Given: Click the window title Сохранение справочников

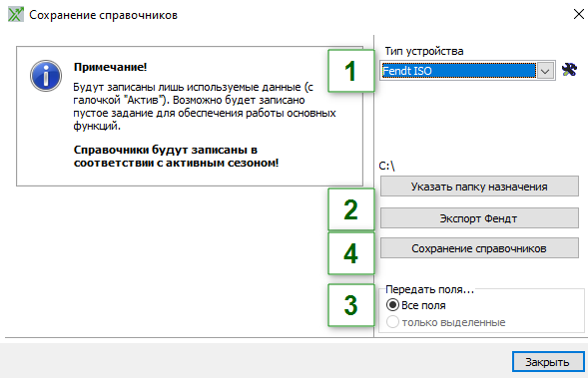Looking at the screenshot, I should coord(103,15).
